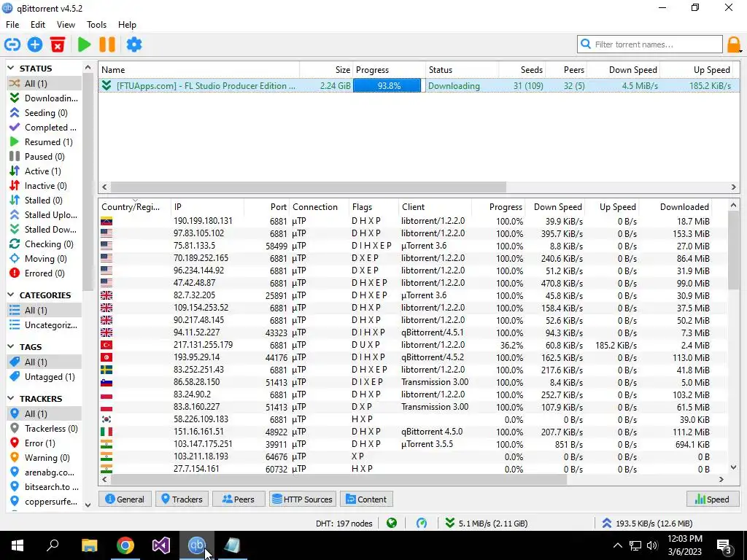Select the Errored (0) filter
The height and width of the screenshot is (560, 747).
pos(44,273)
